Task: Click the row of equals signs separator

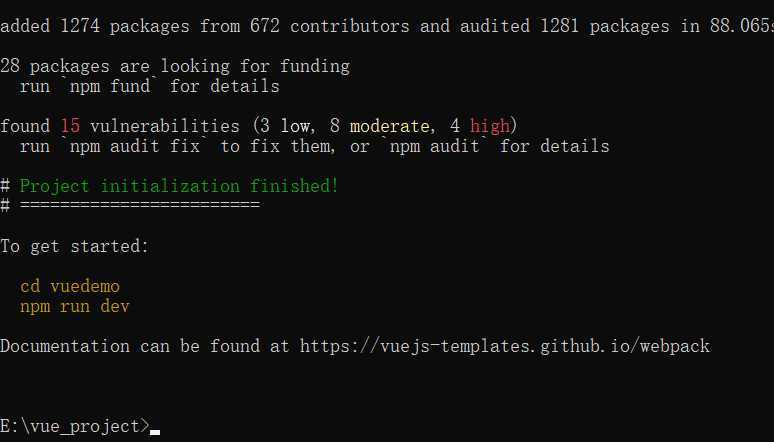Action: tap(140, 205)
